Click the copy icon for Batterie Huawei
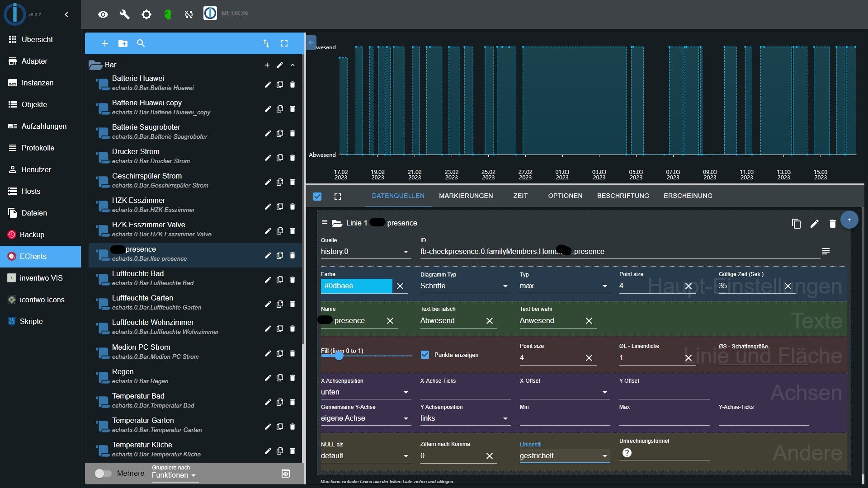868x488 pixels. pyautogui.click(x=279, y=84)
